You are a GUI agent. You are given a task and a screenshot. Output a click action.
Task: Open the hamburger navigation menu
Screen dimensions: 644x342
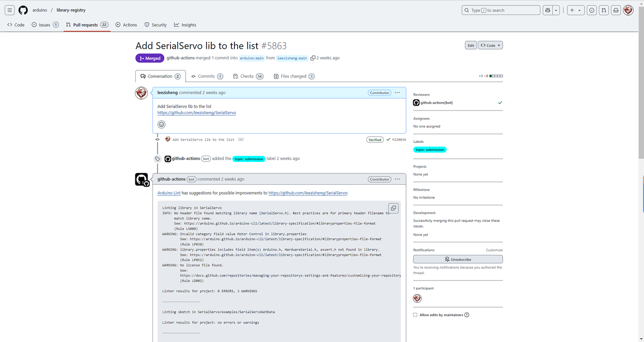[10, 10]
